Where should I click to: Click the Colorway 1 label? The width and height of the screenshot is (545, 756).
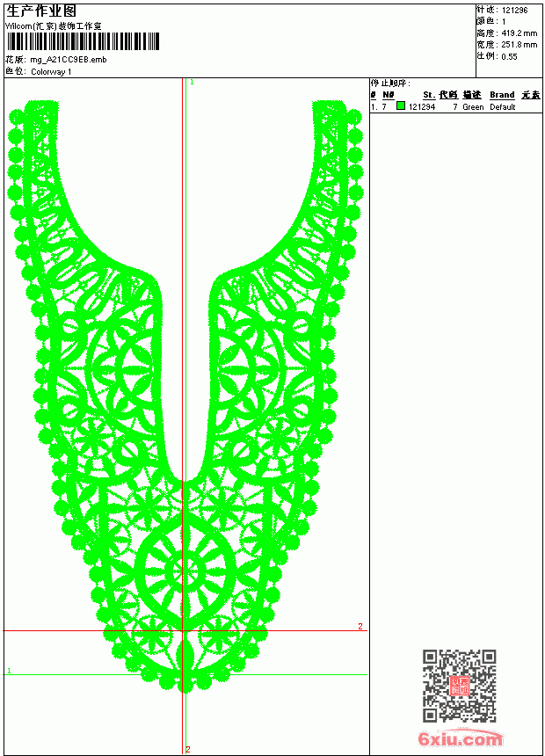point(51,72)
